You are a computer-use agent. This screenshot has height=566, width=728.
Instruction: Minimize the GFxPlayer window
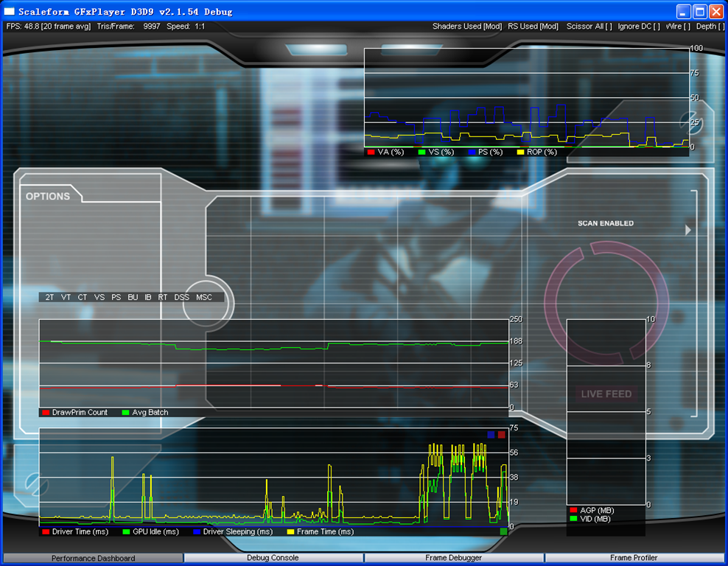click(x=684, y=12)
